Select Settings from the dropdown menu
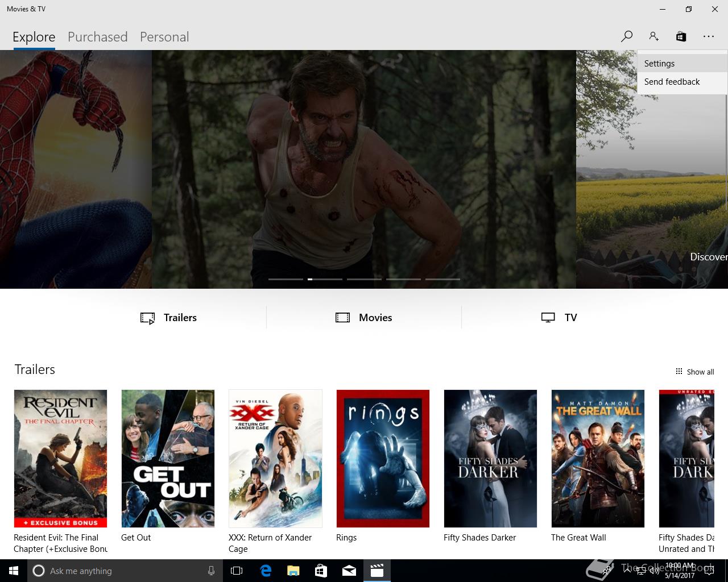The height and width of the screenshot is (582, 728). point(682,64)
